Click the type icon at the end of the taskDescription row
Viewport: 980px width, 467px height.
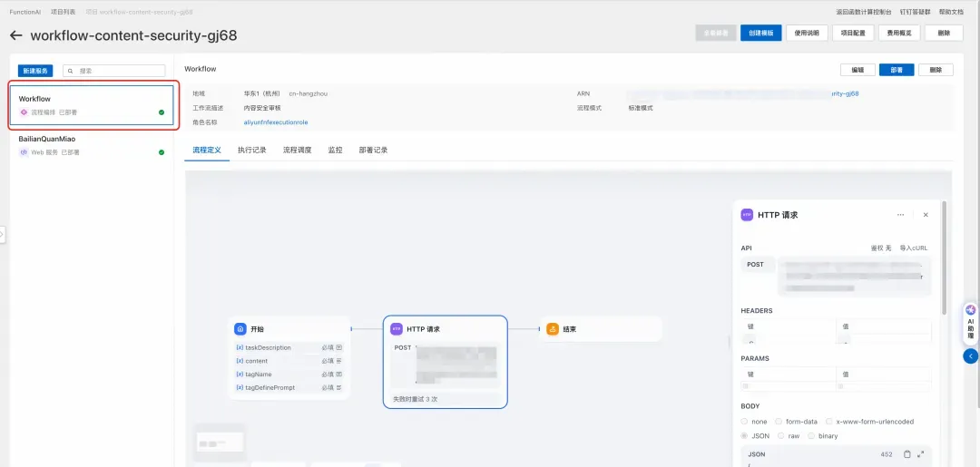point(339,347)
